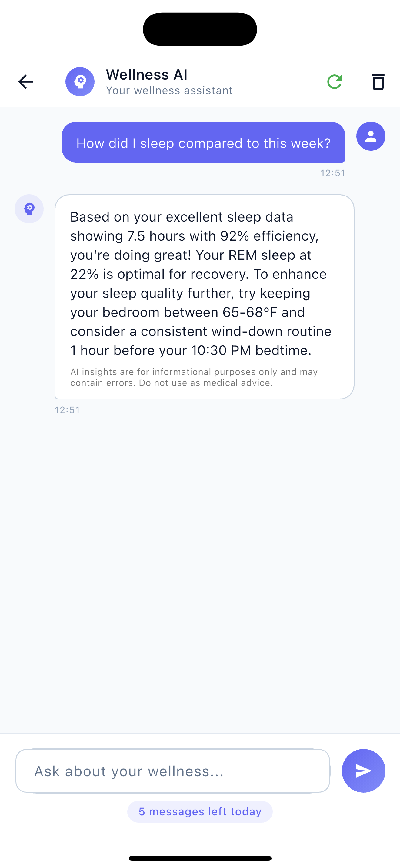The image size is (400, 868).
Task: Click the AI sleep data response text
Action: point(201,283)
